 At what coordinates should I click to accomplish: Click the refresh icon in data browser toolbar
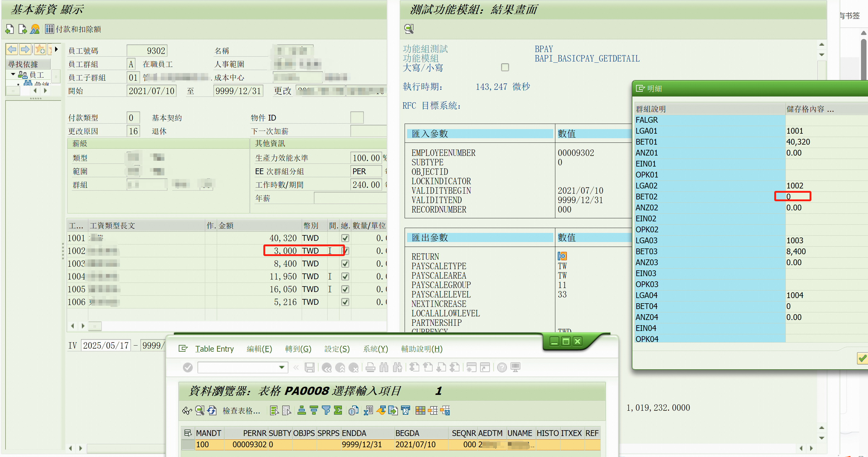[x=212, y=410]
